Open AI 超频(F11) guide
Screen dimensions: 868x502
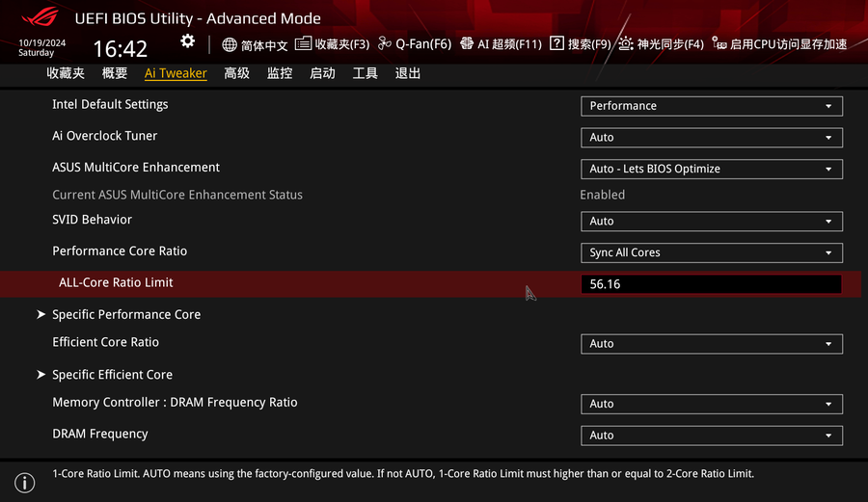pyautogui.click(x=509, y=44)
